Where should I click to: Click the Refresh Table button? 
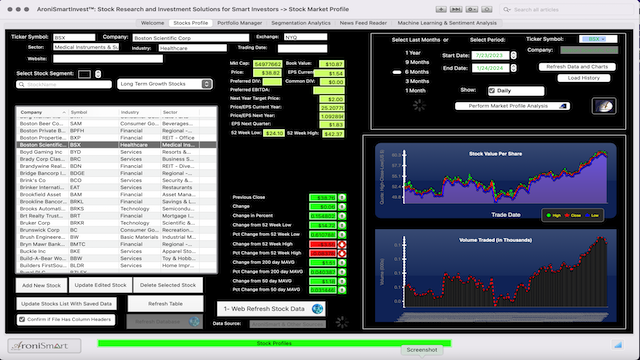165,304
